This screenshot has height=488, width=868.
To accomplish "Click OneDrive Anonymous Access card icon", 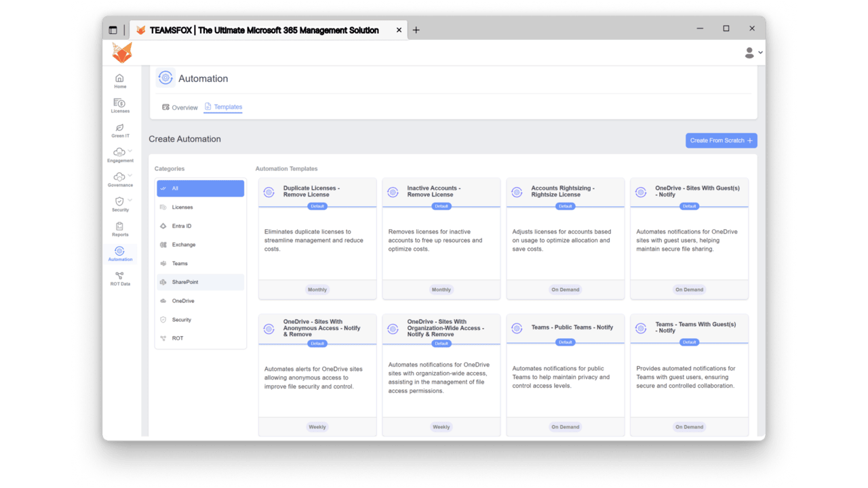I will tap(269, 329).
